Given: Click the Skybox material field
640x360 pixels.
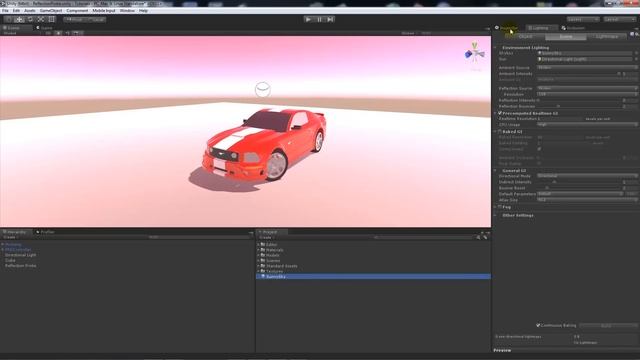Looking at the screenshot, I should pyautogui.click(x=584, y=53).
